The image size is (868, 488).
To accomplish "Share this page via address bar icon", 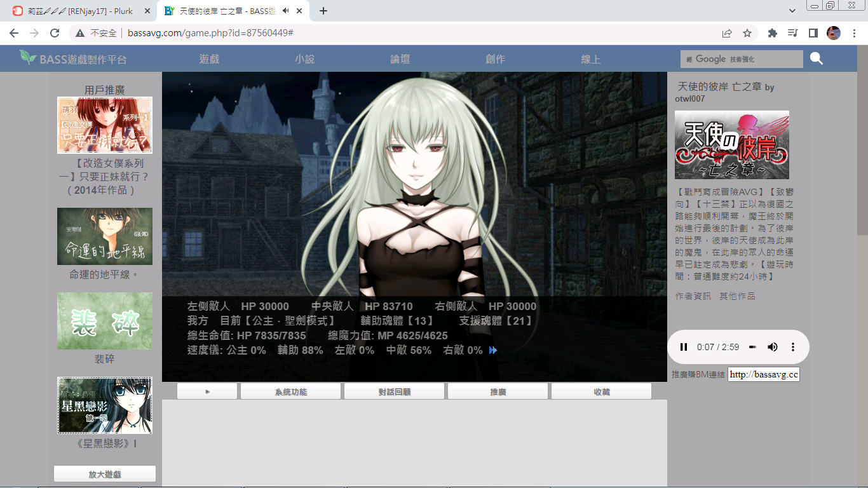I will [x=727, y=33].
